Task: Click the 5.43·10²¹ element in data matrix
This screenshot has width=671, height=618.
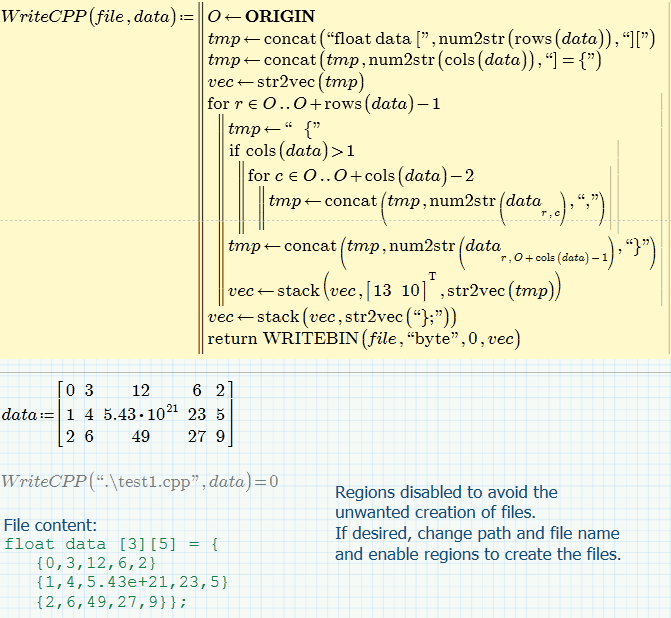Action: pyautogui.click(x=140, y=413)
